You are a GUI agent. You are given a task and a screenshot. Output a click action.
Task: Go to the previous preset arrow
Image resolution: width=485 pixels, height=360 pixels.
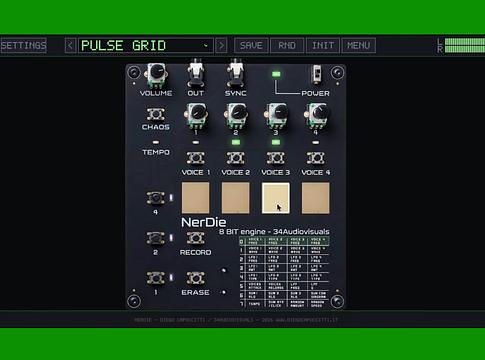[70, 45]
